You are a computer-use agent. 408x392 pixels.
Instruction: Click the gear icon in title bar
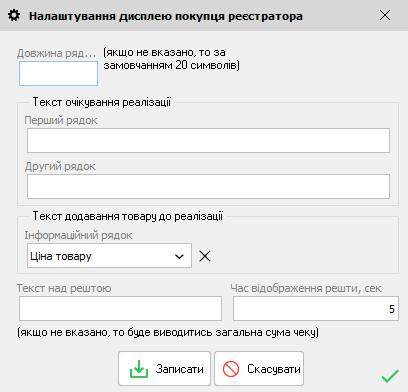pyautogui.click(x=14, y=15)
